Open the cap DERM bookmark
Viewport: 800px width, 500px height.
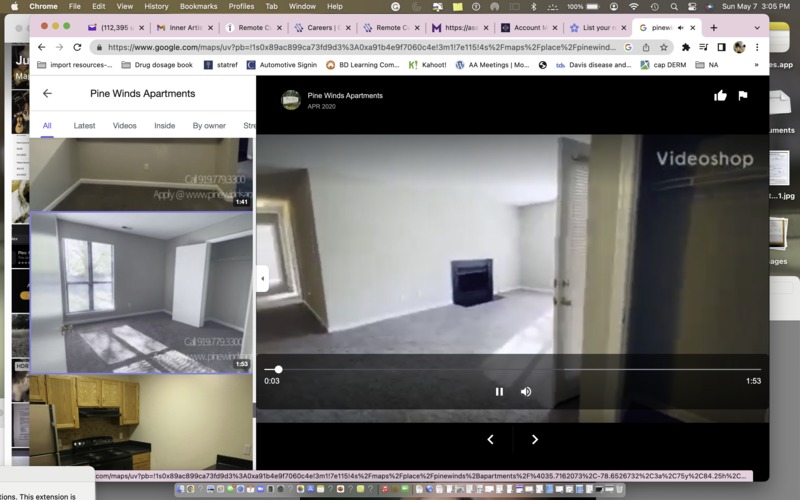(663, 65)
